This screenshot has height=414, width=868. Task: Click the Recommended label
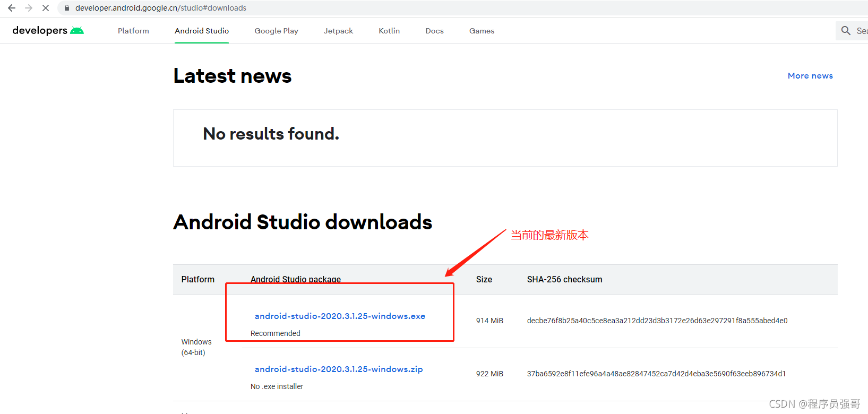pos(276,333)
